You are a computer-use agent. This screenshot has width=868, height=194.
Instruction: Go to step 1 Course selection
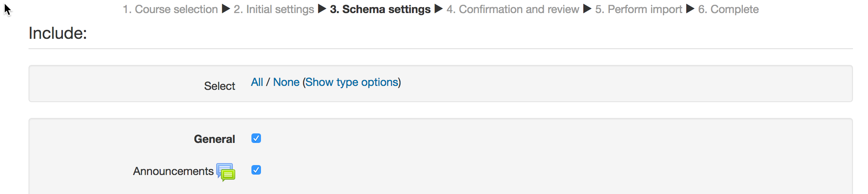click(x=170, y=9)
